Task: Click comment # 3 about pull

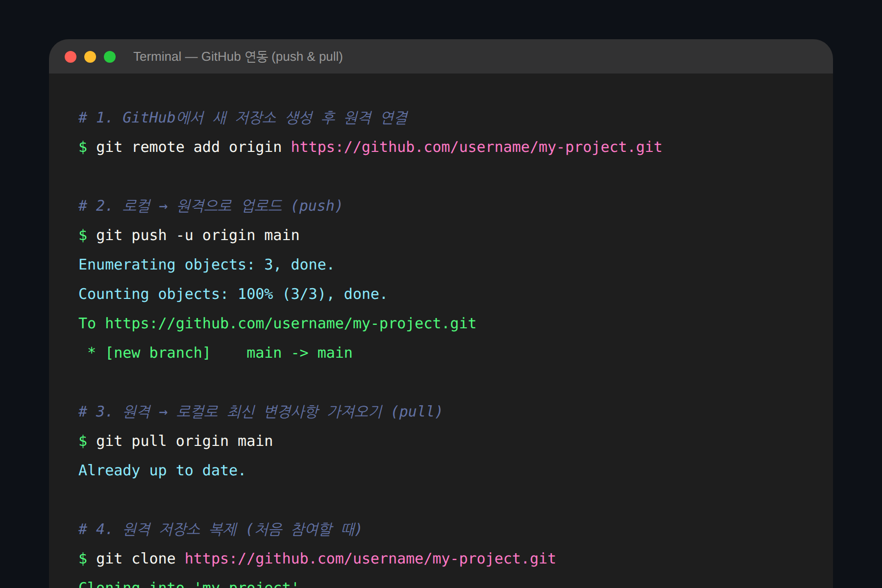Action: pyautogui.click(x=260, y=411)
